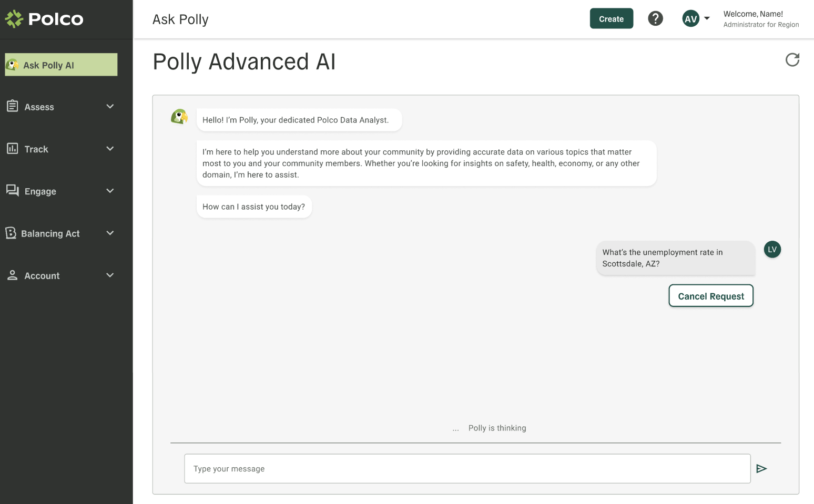Open the help question mark icon
This screenshot has width=814, height=504.
tap(655, 19)
